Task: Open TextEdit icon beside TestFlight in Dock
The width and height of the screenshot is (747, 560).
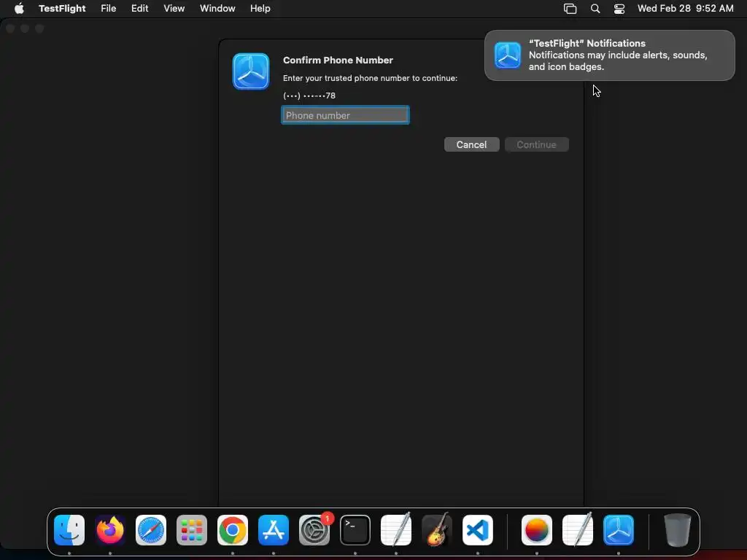Action: tap(578, 529)
